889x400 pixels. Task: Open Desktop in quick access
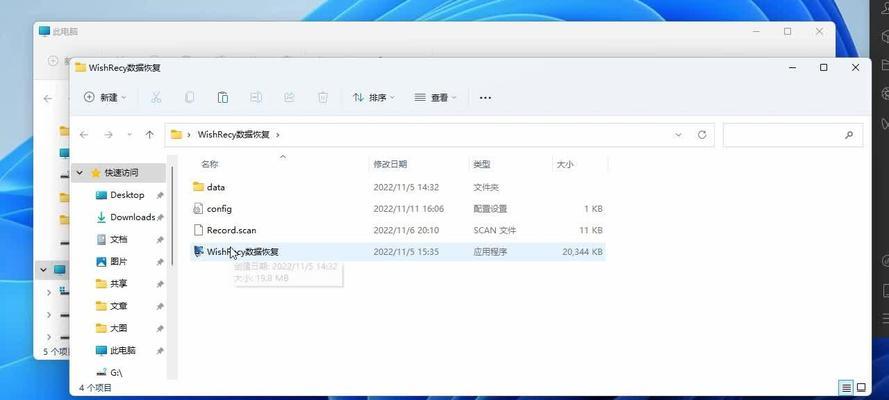click(127, 195)
